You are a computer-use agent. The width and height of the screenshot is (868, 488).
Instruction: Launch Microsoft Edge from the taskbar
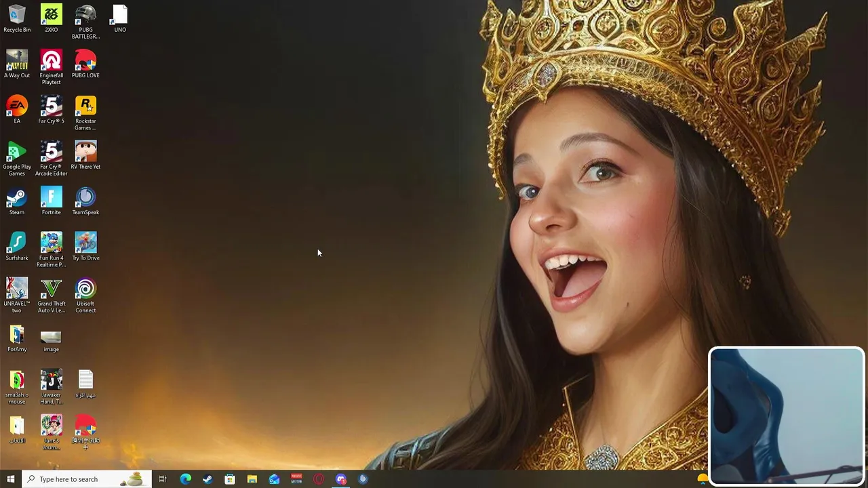[x=185, y=479]
